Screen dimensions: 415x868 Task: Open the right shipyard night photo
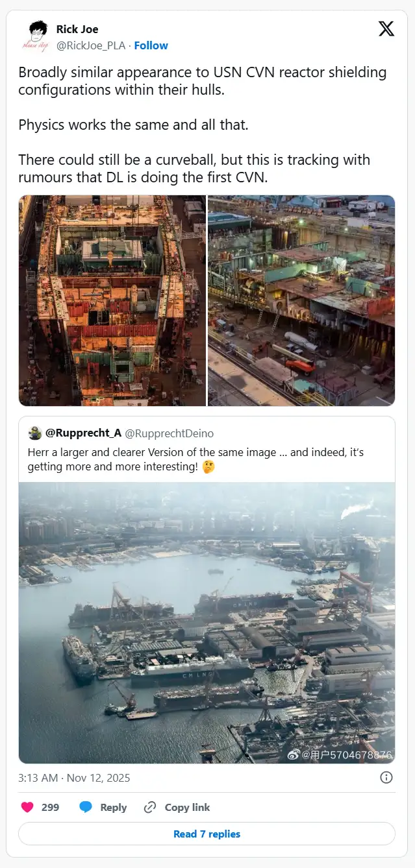coord(301,300)
